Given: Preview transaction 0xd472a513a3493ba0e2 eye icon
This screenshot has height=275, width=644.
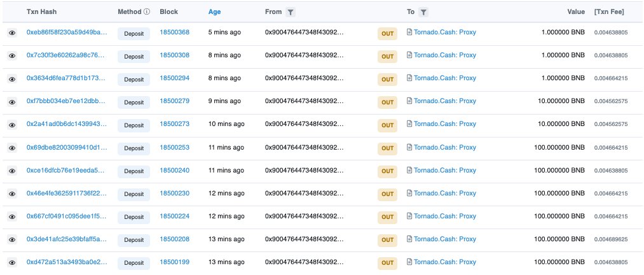Looking at the screenshot, I should click(12, 263).
